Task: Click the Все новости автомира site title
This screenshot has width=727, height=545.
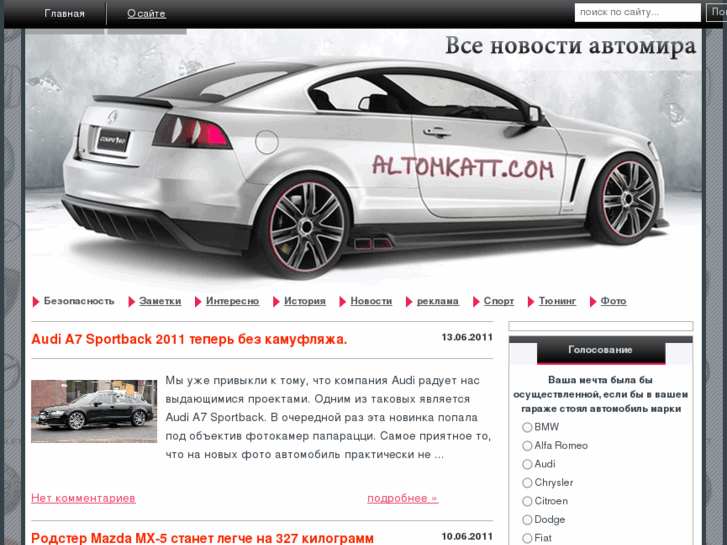Action: tap(571, 46)
